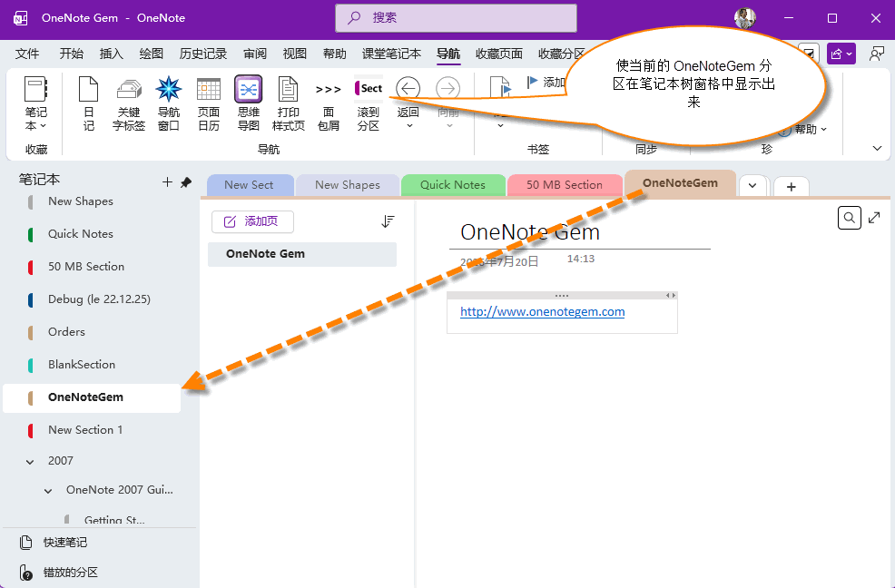The height and width of the screenshot is (588, 895).
Task: Select the 导航 ribbon tab
Action: (x=448, y=54)
